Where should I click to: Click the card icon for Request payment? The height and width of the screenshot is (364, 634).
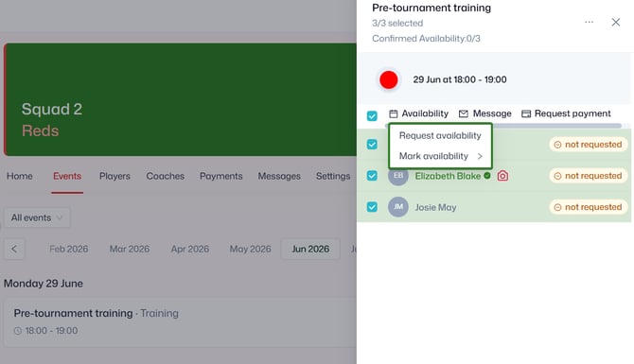click(525, 113)
